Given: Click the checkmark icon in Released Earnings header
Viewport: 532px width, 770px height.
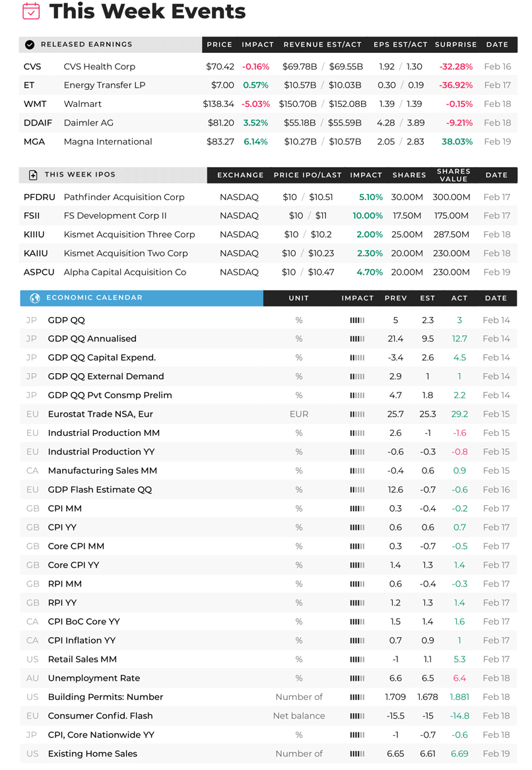Looking at the screenshot, I should pyautogui.click(x=30, y=45).
